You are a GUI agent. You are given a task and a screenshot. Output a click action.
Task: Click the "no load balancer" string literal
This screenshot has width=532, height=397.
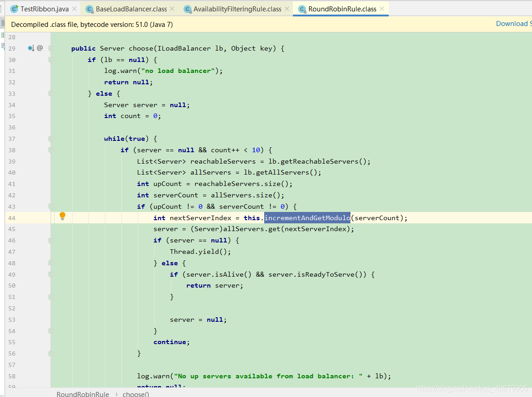[x=178, y=71]
